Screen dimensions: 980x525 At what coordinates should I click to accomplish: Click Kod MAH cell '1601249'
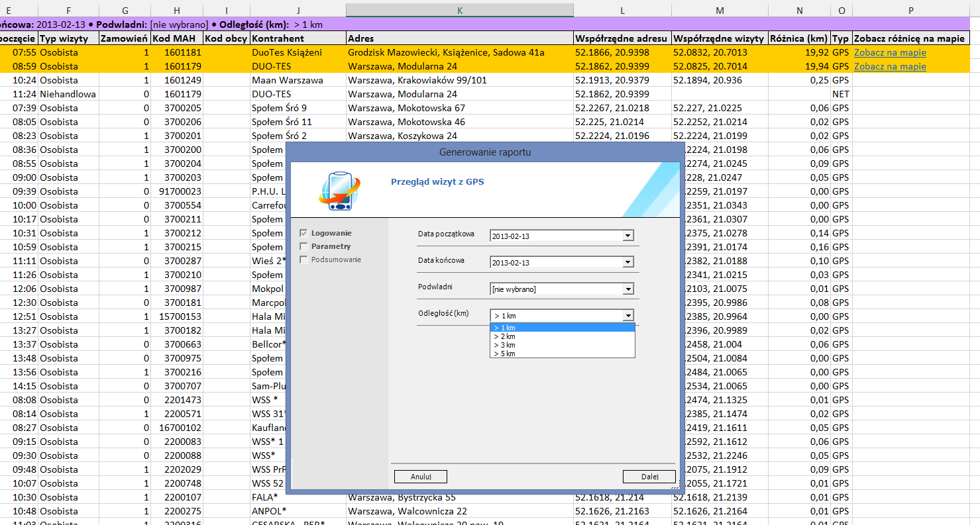point(176,80)
